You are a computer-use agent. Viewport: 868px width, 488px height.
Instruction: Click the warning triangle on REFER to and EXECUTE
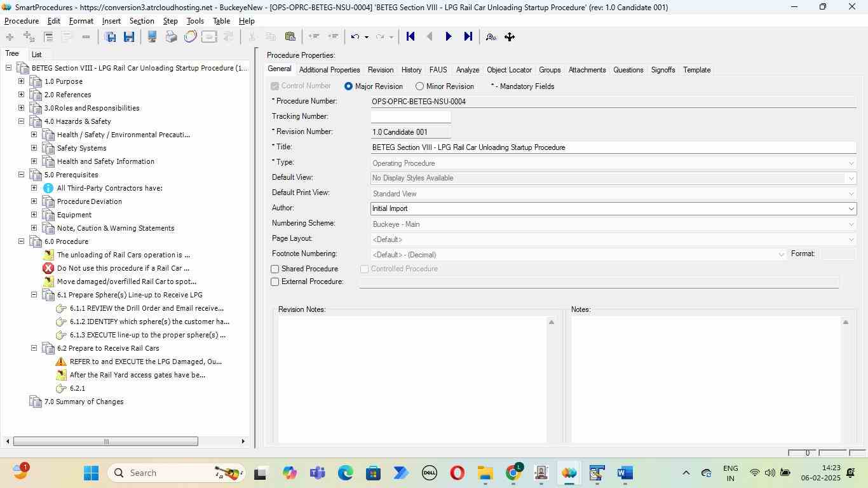[x=61, y=362]
